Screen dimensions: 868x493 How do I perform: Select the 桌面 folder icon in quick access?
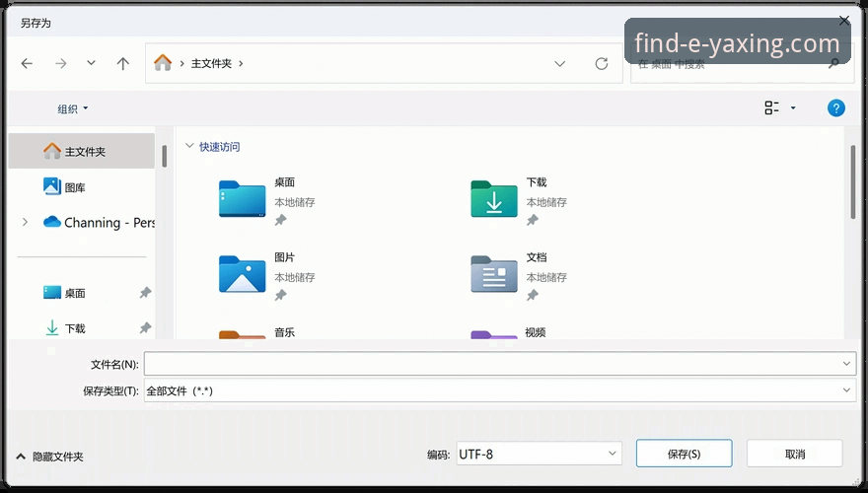pyautogui.click(x=242, y=198)
